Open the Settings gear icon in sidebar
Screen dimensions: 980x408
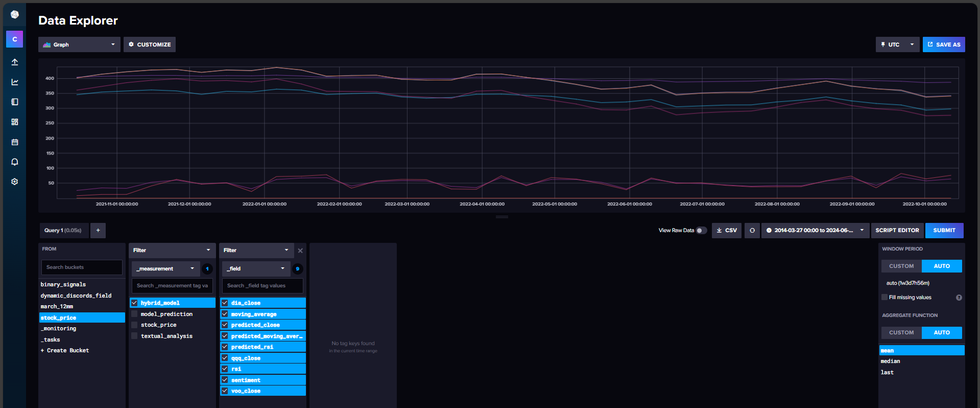[15, 182]
